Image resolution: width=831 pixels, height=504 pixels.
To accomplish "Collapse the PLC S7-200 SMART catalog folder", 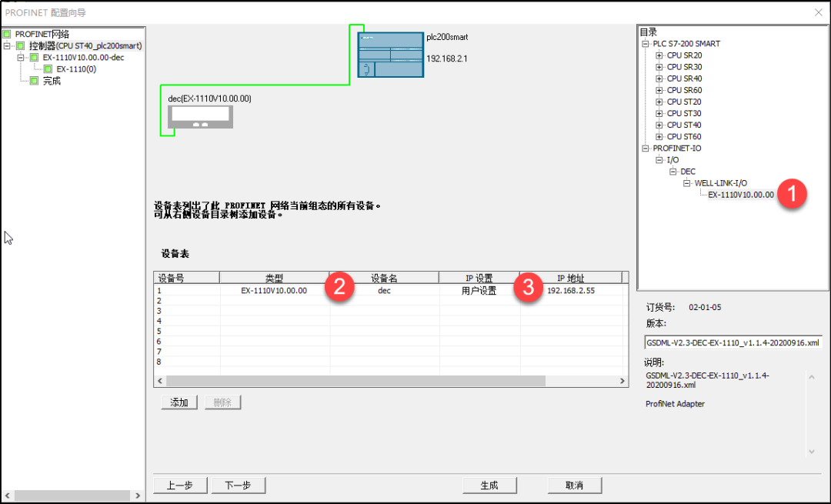I will [645, 43].
